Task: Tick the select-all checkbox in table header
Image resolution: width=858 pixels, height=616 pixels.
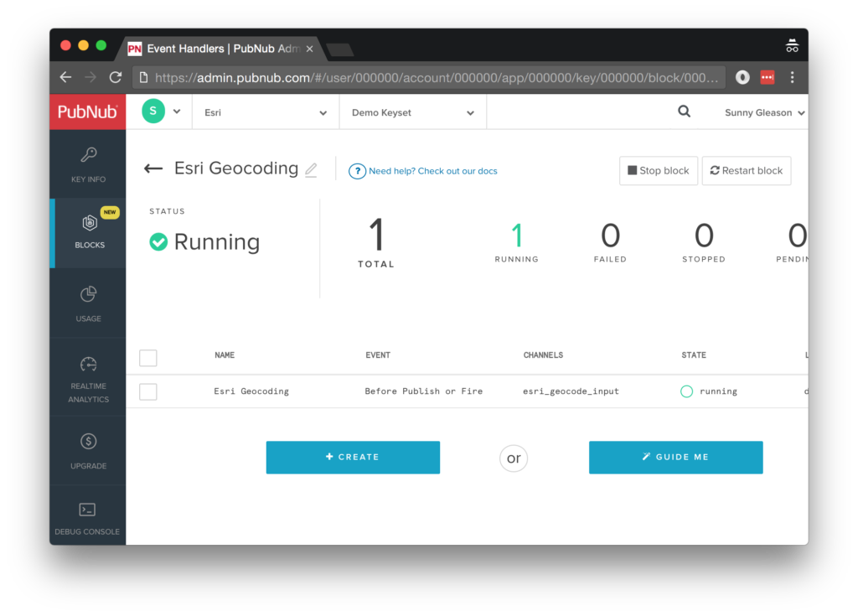Action: [x=148, y=359]
